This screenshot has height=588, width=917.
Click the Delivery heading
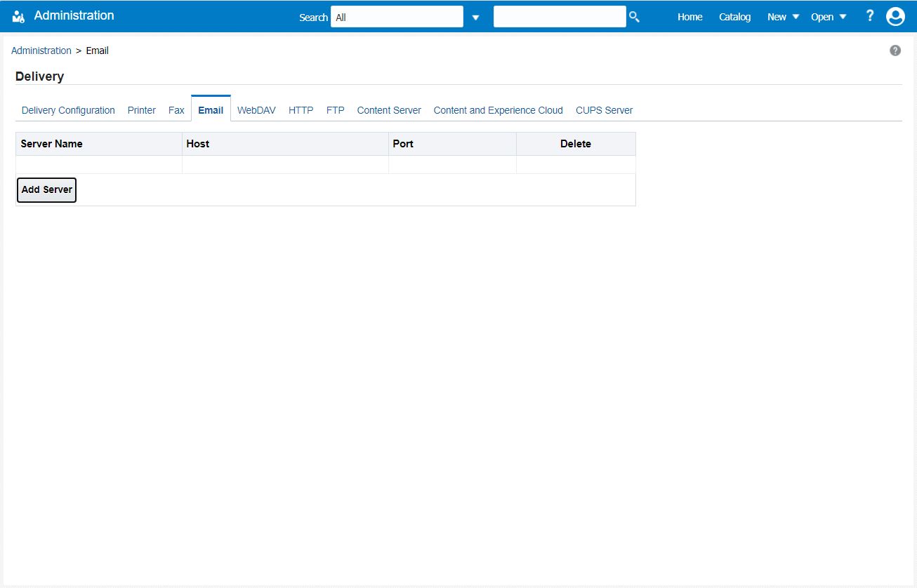pos(39,76)
